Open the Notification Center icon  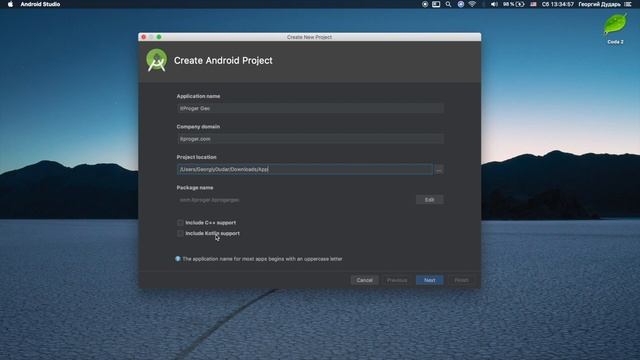point(628,4)
